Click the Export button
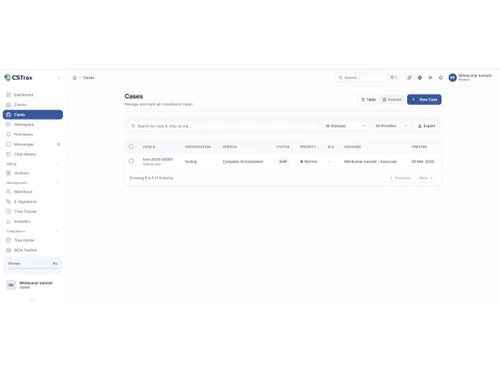500x375 pixels. tap(427, 126)
